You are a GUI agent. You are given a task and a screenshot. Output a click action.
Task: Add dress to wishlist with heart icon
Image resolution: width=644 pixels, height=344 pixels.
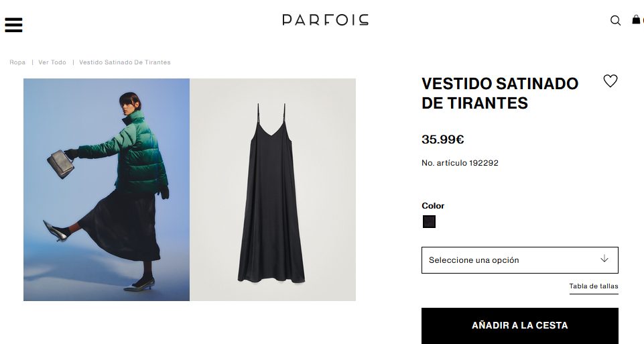(610, 81)
